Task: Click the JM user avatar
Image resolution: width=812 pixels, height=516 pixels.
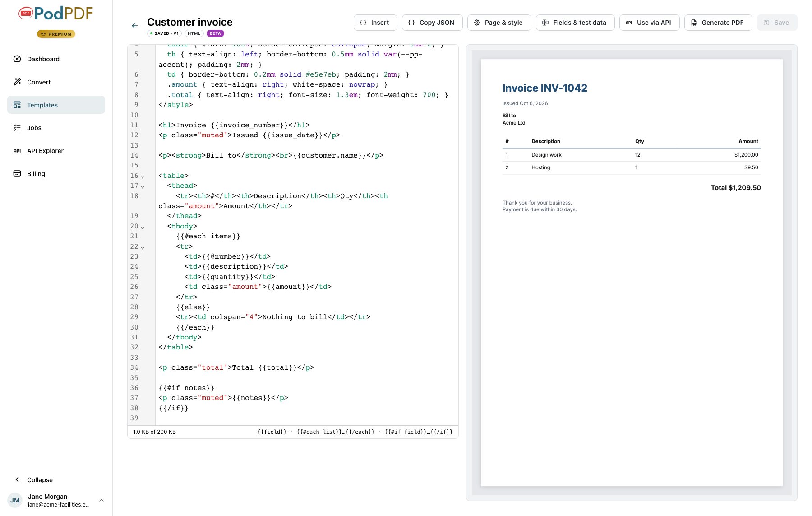Action: click(x=15, y=500)
